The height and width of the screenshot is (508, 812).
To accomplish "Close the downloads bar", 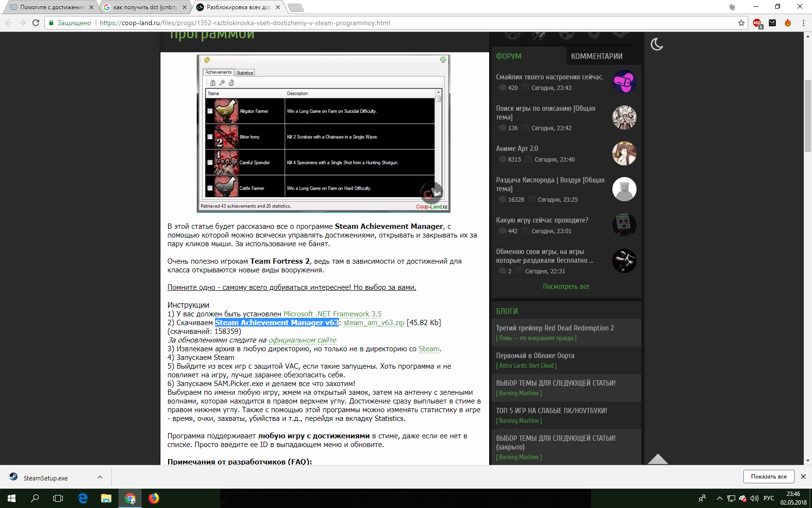I will tap(803, 477).
